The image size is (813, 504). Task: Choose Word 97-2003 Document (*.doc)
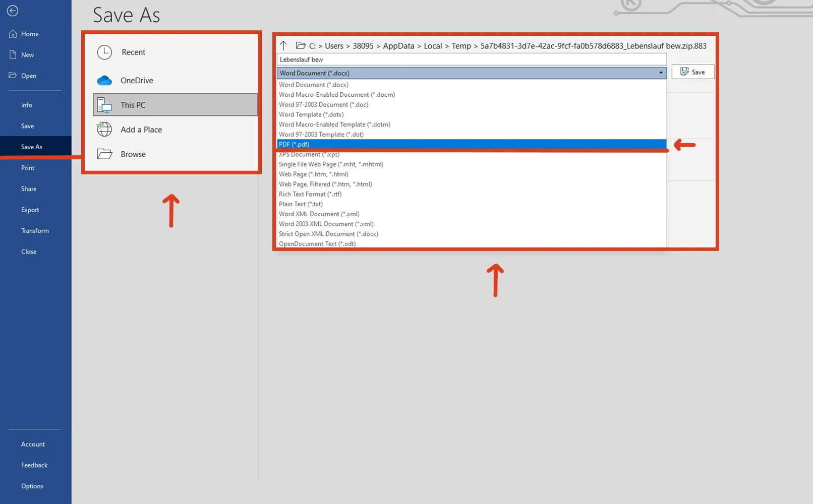(x=472, y=104)
